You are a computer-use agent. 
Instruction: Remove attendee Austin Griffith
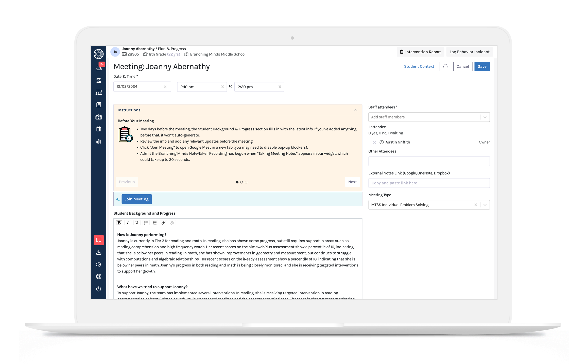pyautogui.click(x=374, y=142)
